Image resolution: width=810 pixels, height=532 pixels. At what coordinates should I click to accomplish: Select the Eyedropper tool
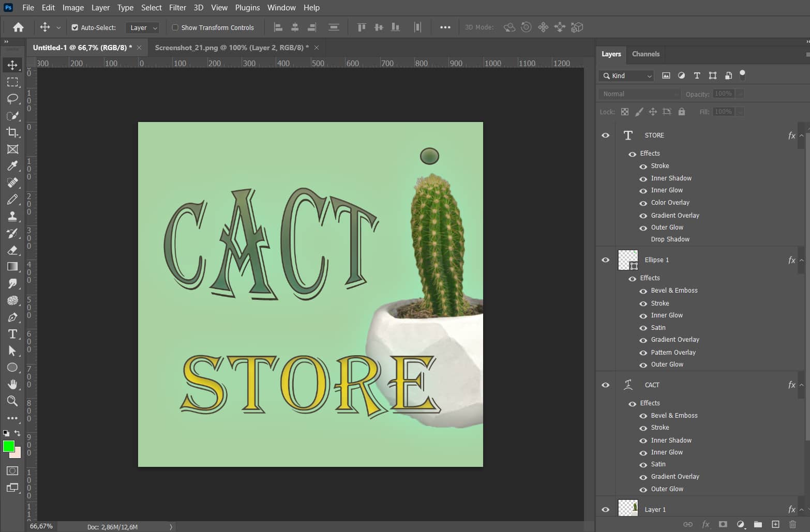click(x=12, y=165)
